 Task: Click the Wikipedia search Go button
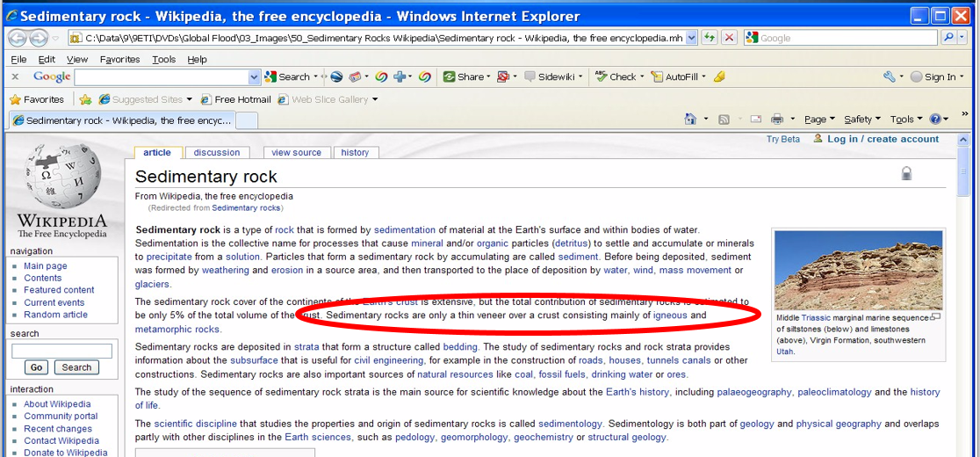[36, 367]
